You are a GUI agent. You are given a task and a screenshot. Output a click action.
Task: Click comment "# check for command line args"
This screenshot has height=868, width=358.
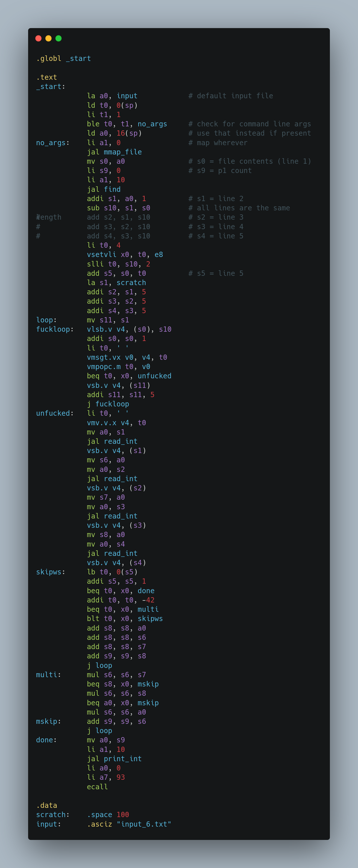tap(250, 124)
